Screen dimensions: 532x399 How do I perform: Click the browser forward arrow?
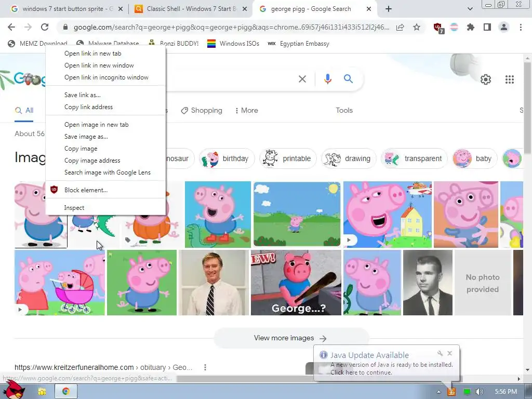28,27
